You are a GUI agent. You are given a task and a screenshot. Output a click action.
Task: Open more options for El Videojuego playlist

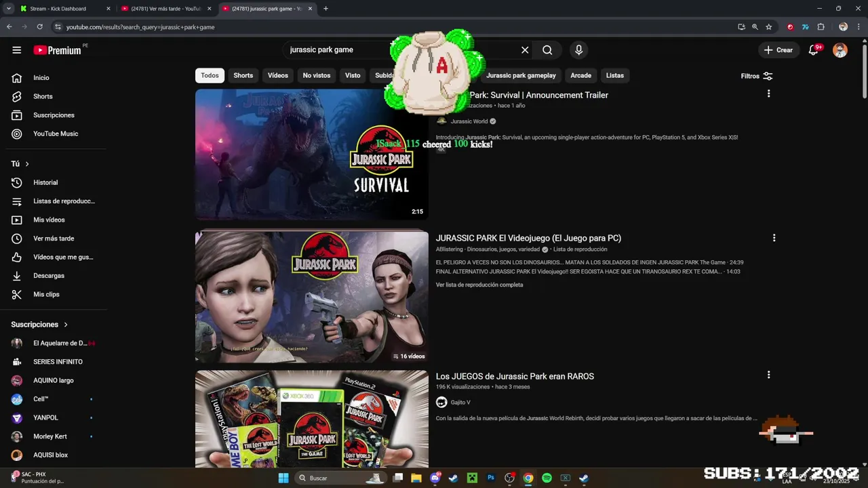coord(774,238)
